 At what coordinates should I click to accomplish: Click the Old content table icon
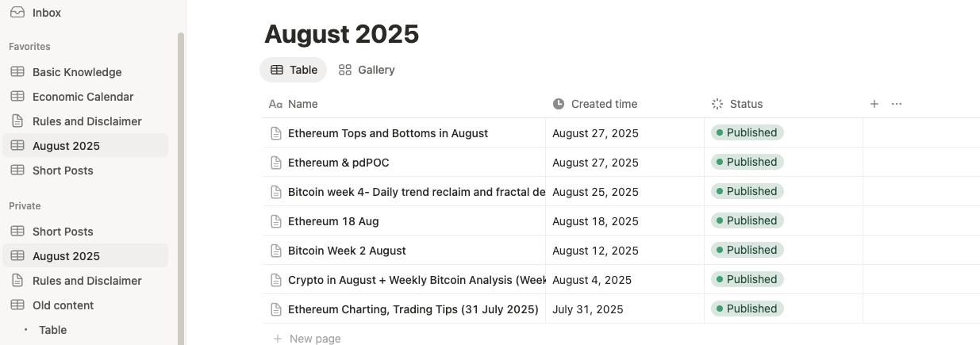17,305
